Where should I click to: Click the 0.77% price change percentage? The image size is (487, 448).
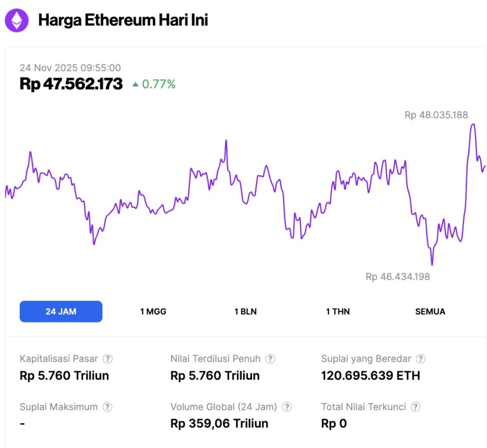pyautogui.click(x=159, y=85)
